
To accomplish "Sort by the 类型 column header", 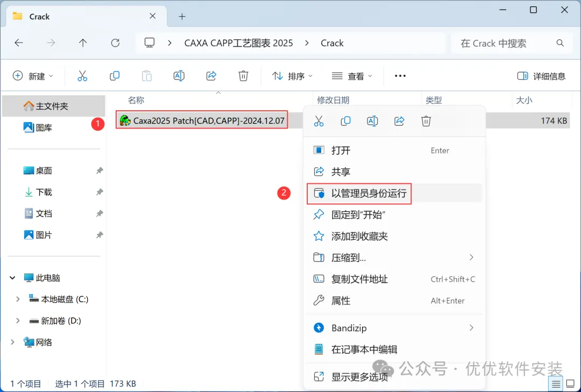I will 434,100.
